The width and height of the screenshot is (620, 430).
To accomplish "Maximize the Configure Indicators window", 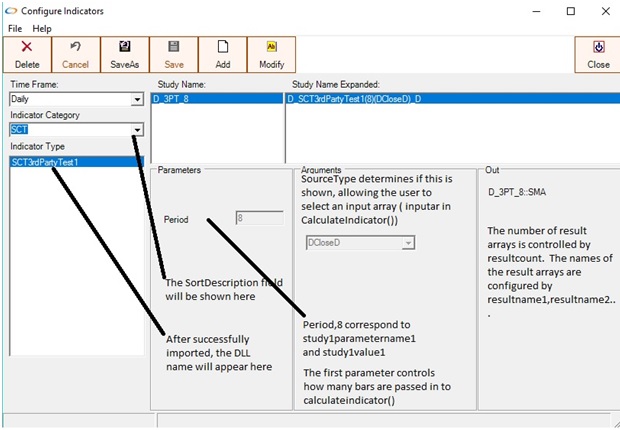I will coord(570,11).
